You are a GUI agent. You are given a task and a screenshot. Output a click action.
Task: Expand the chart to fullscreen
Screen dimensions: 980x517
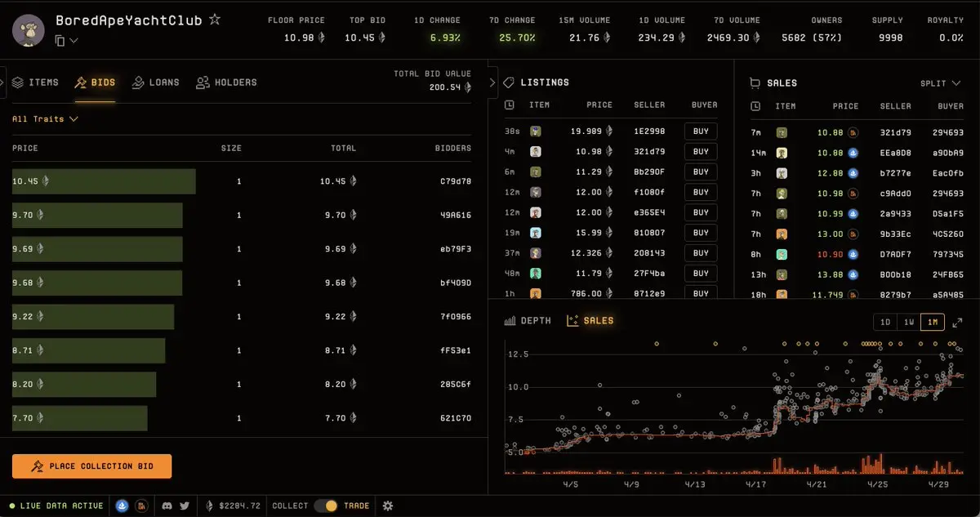[x=957, y=323]
